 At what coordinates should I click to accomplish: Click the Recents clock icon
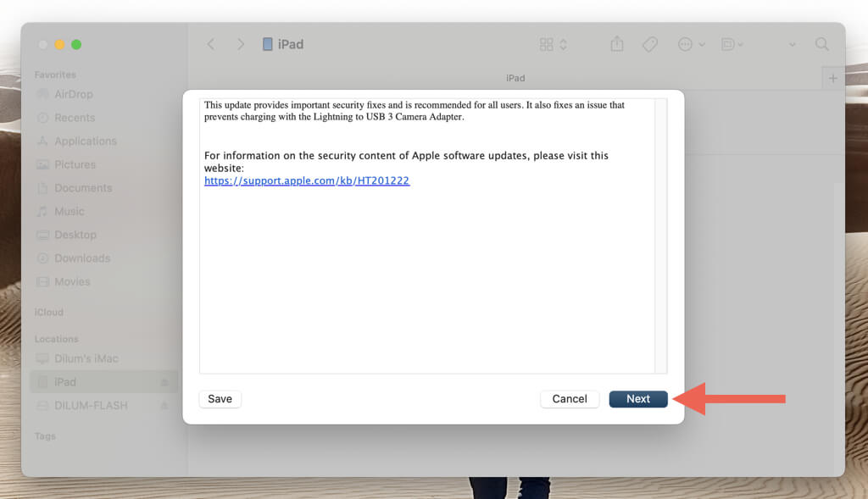point(42,118)
